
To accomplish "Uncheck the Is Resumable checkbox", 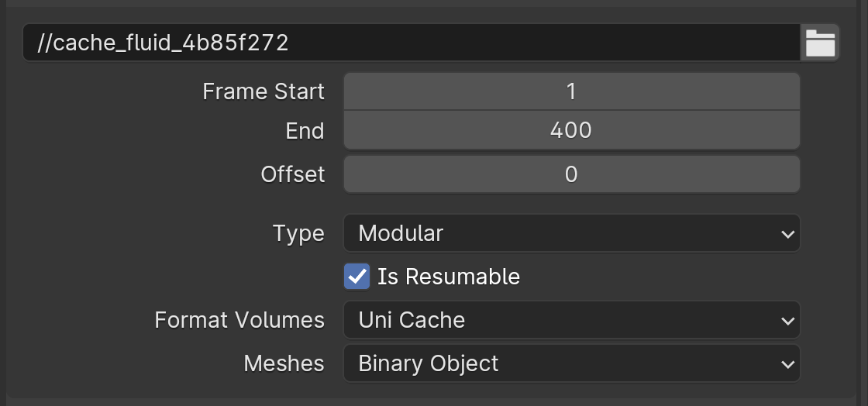I will tap(357, 277).
